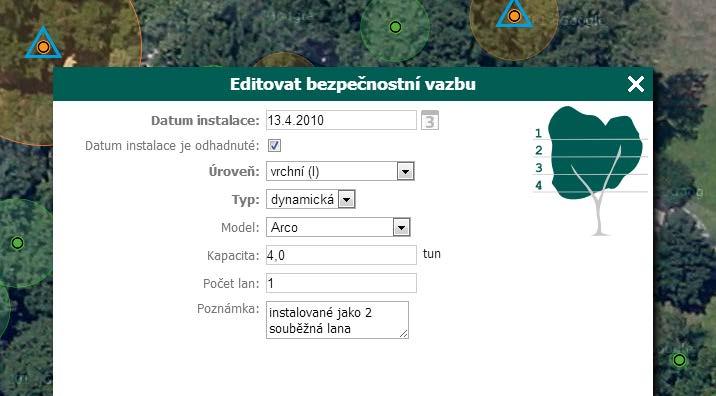
Task: Click the orange triangle tree marker at top left
Action: [x=43, y=43]
